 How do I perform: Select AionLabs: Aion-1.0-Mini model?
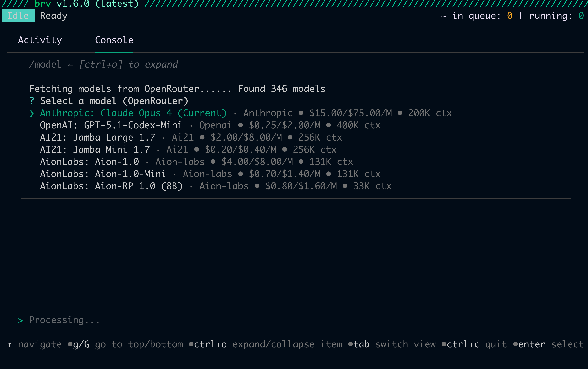[103, 174]
